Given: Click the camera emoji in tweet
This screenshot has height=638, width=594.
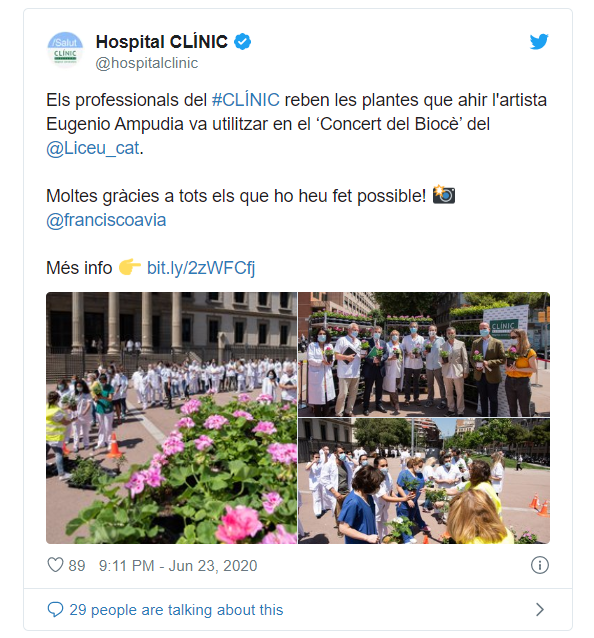Looking at the screenshot, I should click(443, 194).
